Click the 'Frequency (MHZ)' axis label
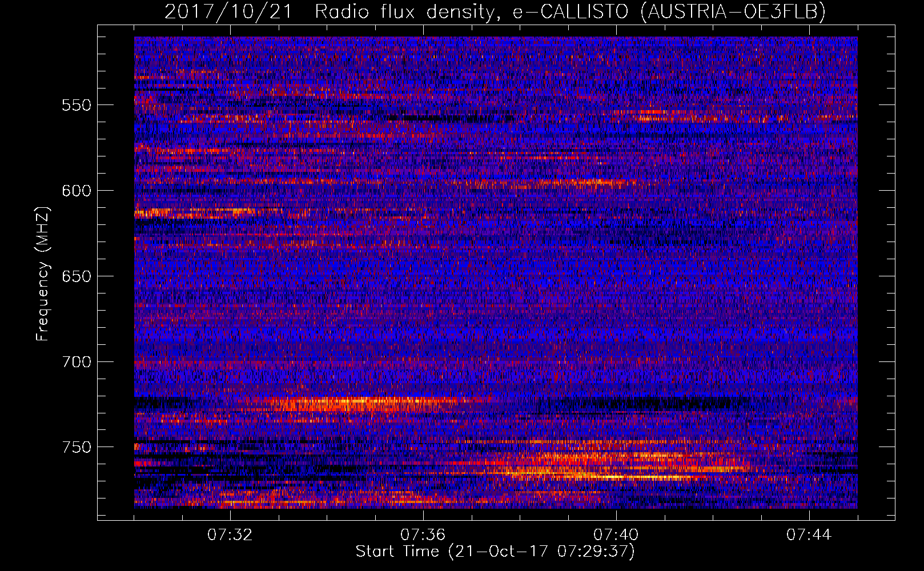This screenshot has width=924, height=571. [43, 274]
